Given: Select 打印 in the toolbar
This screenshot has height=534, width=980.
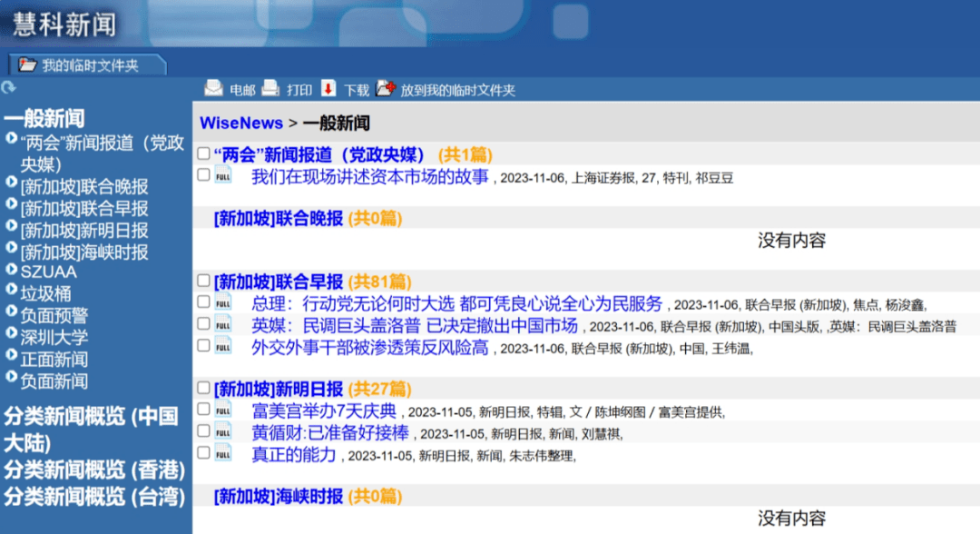Looking at the screenshot, I should click(x=299, y=91).
